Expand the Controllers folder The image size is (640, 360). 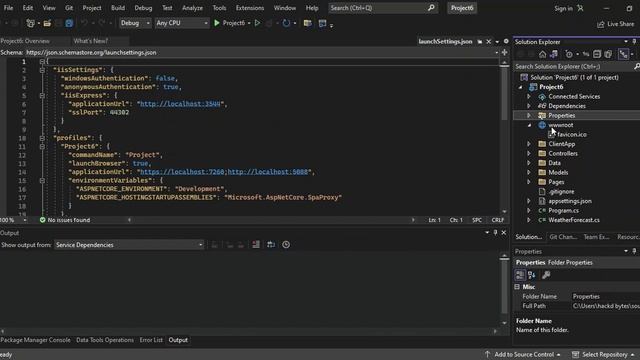[529, 153]
